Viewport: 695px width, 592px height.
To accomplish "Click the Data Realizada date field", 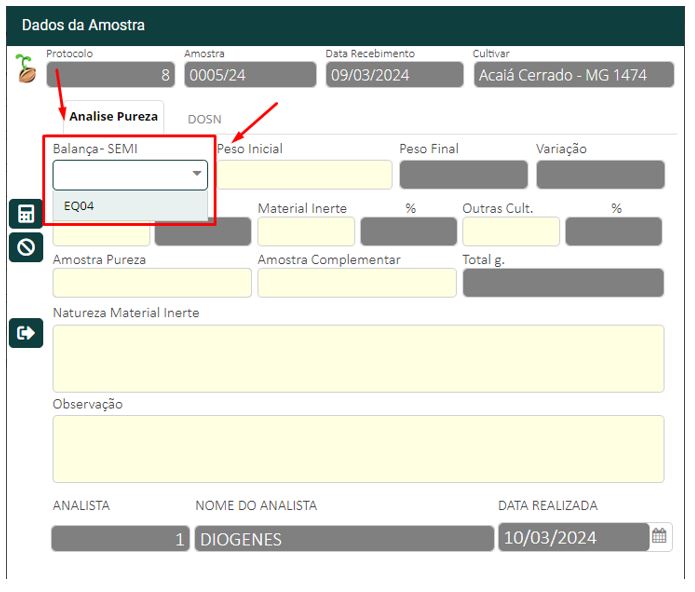I will [573, 538].
